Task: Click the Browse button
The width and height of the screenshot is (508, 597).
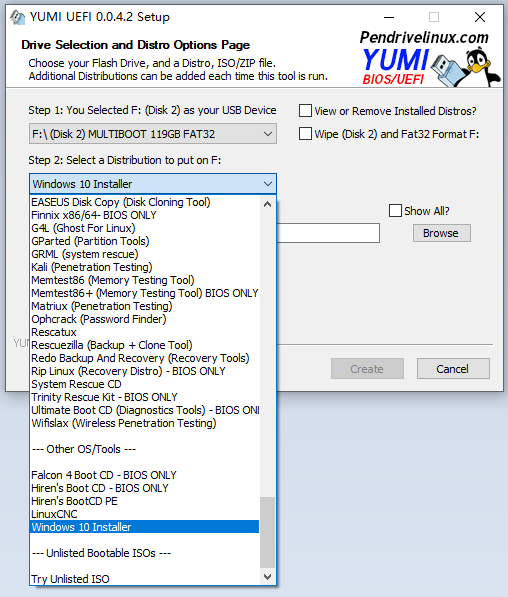Action: click(442, 233)
